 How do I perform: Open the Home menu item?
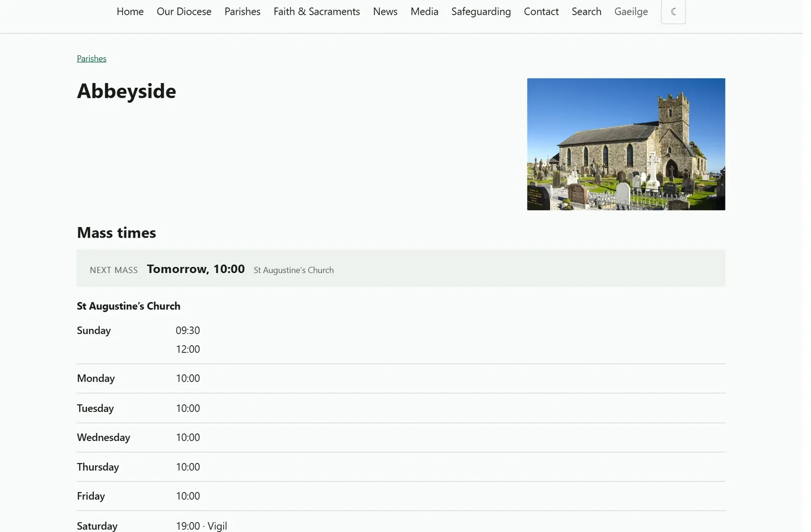[x=130, y=12]
